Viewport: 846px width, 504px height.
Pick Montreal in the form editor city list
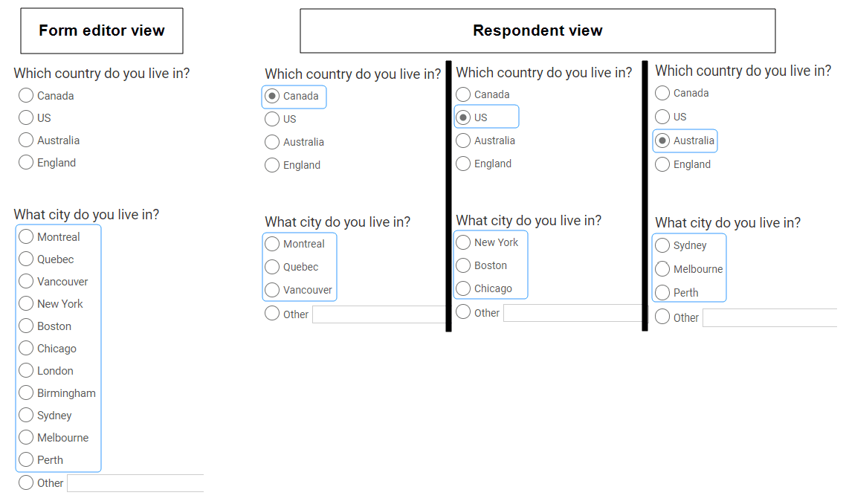click(27, 236)
